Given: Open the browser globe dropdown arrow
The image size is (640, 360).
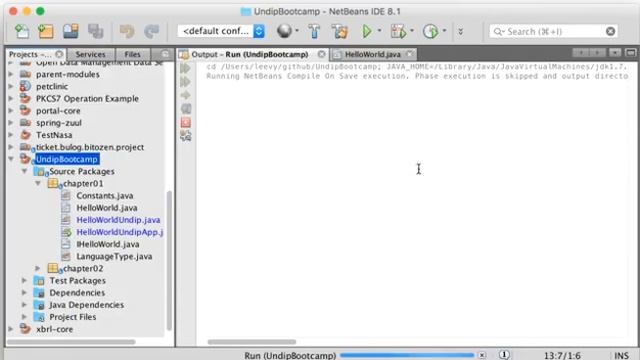Looking at the screenshot, I should click(297, 31).
